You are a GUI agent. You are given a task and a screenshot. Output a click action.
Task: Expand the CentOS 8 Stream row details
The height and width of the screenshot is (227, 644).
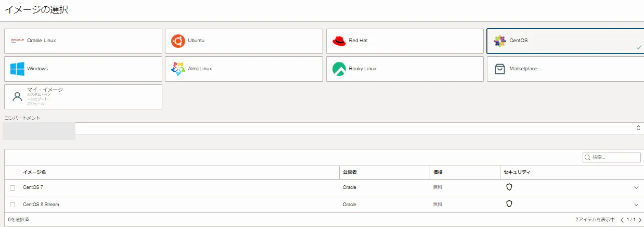[x=636, y=205]
